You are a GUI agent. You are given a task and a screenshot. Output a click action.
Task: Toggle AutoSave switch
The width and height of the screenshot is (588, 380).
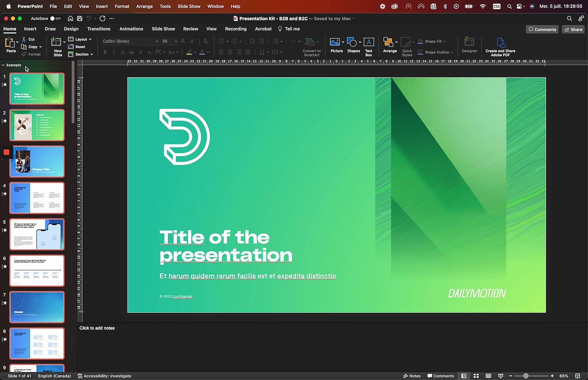pos(55,18)
